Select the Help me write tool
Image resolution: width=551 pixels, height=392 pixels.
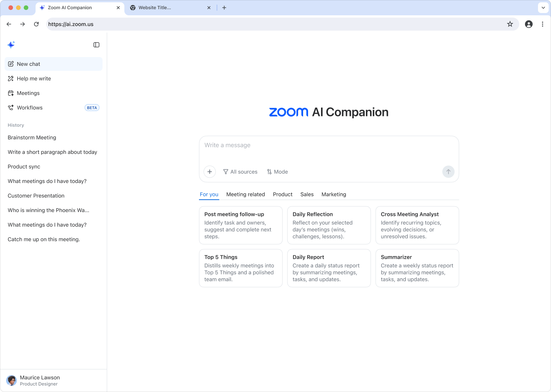click(x=34, y=78)
